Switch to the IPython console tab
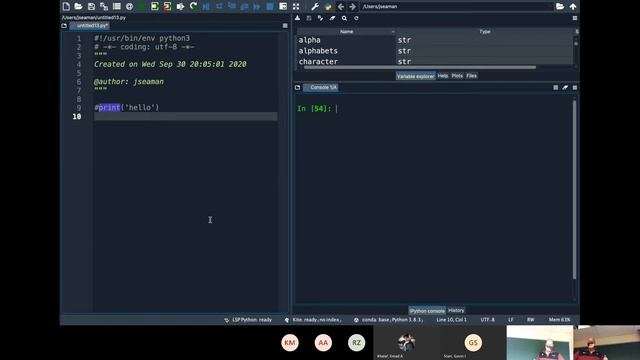 (427, 311)
